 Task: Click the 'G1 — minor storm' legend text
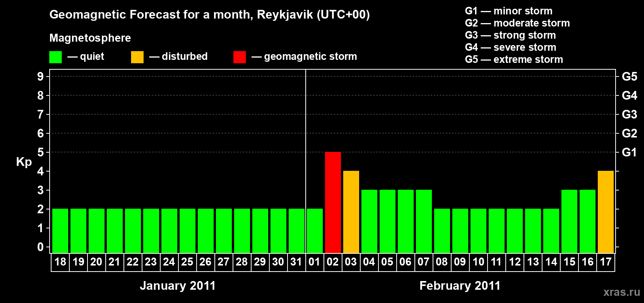[509, 11]
